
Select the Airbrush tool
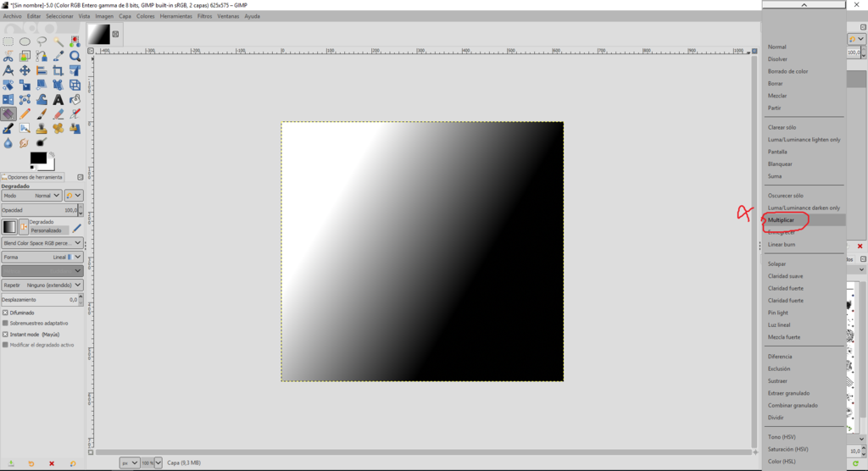[x=75, y=114]
